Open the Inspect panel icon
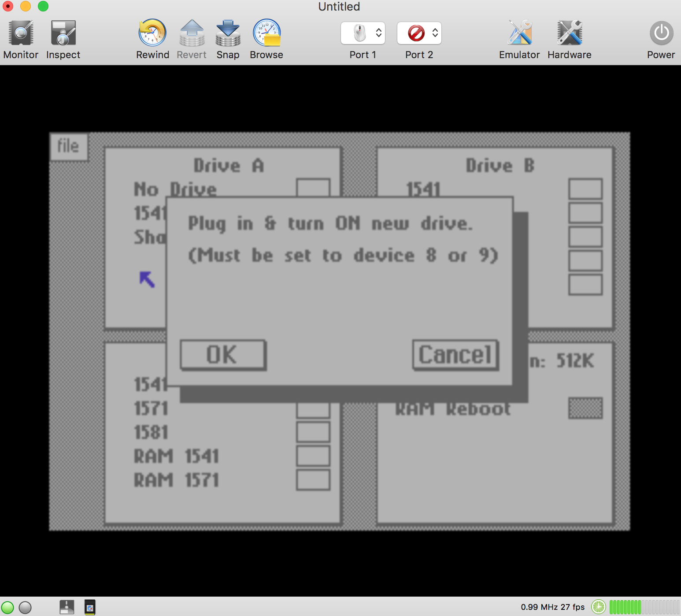Screen dimensions: 681x616 [63, 33]
